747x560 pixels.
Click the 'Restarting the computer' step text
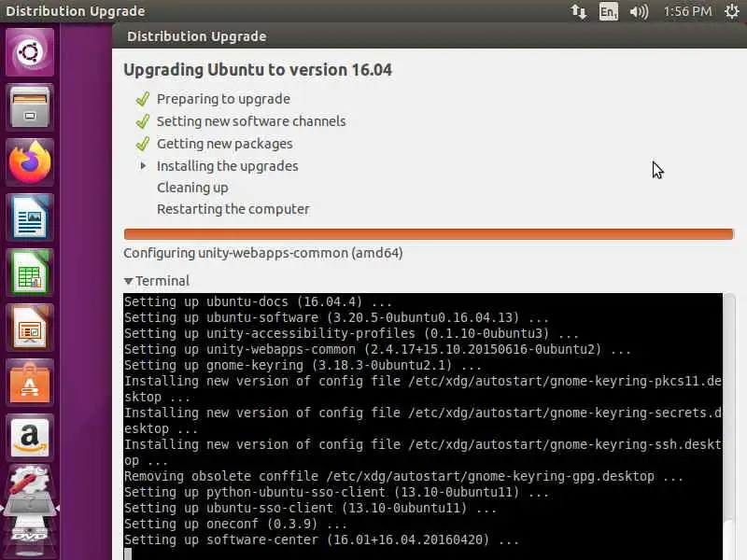pos(233,209)
